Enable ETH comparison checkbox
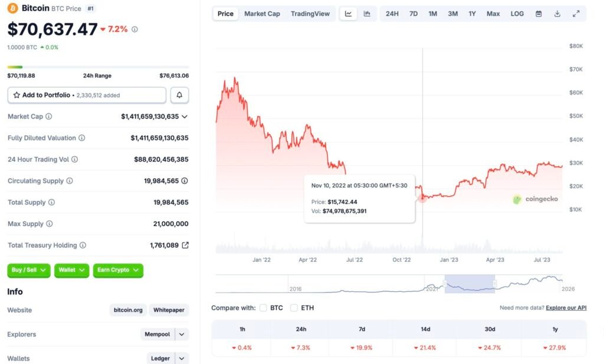This screenshot has width=604, height=364. [294, 308]
